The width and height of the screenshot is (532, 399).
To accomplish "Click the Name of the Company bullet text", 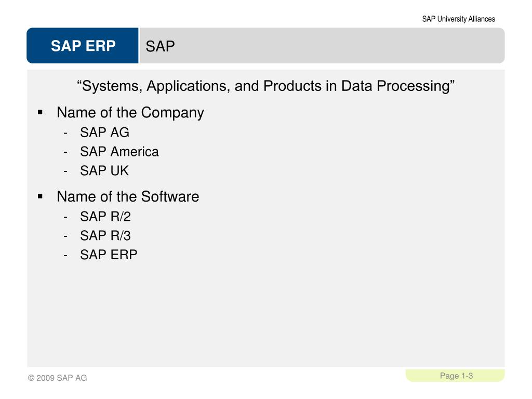I will [x=130, y=113].
